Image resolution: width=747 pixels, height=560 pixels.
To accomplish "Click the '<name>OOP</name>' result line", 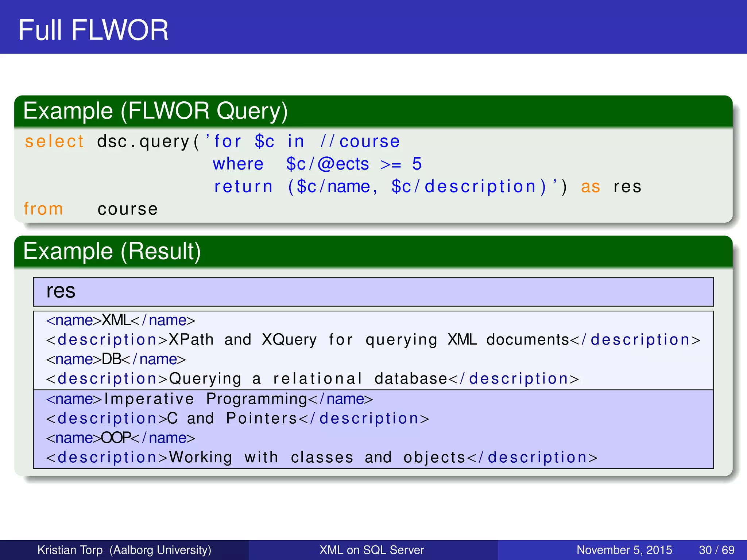I will pyautogui.click(x=121, y=438).
